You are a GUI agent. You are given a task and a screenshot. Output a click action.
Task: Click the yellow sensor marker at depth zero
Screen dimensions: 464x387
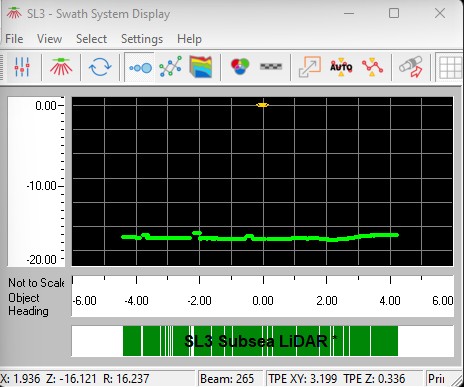263,105
